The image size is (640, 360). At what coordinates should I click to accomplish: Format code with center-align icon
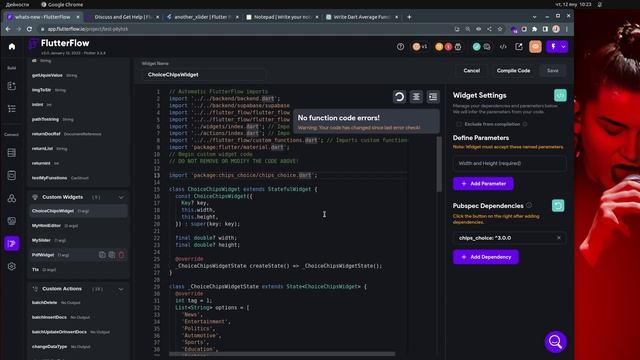(x=416, y=97)
